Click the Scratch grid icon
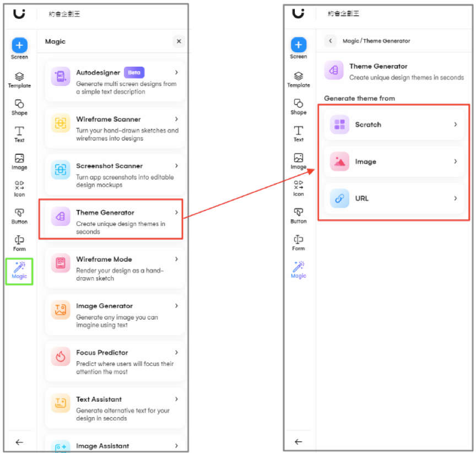 (339, 125)
